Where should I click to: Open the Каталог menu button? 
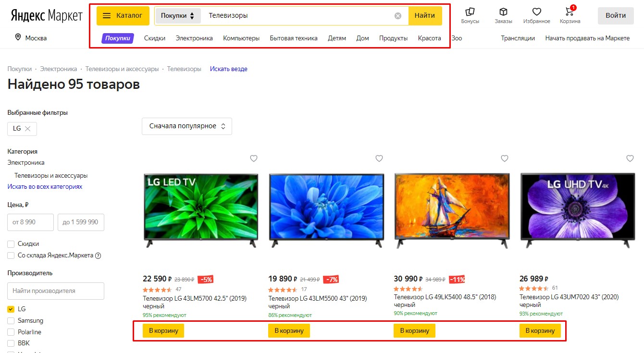[x=123, y=16]
